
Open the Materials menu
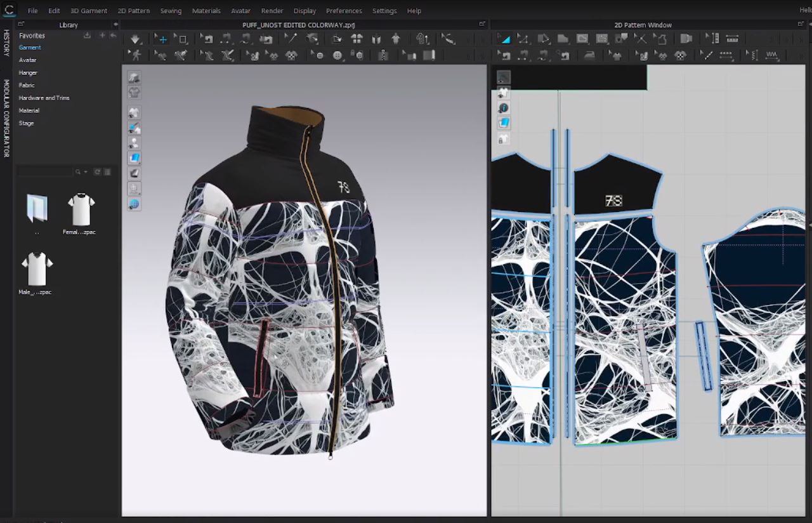[x=206, y=11]
